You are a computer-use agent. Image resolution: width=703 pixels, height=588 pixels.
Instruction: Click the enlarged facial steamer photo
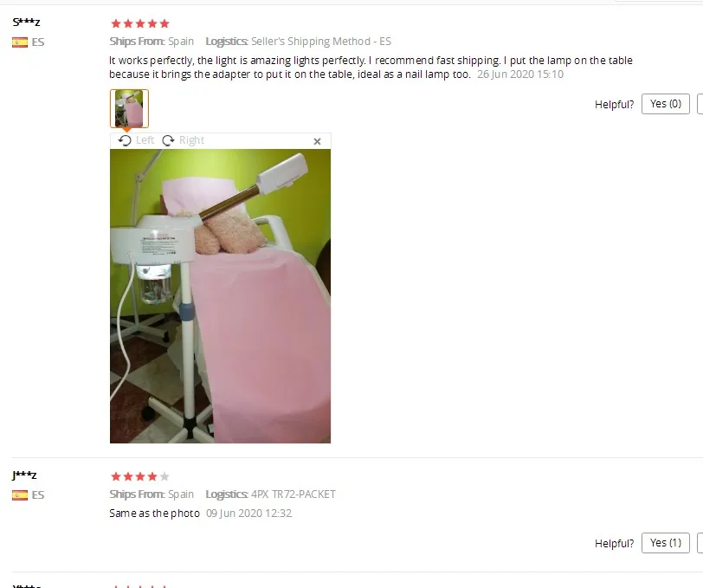(x=220, y=296)
